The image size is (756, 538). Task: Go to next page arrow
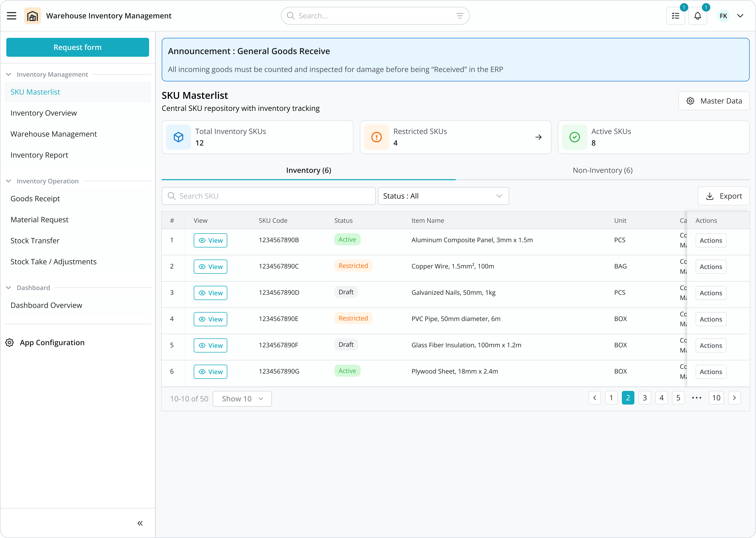click(x=734, y=398)
